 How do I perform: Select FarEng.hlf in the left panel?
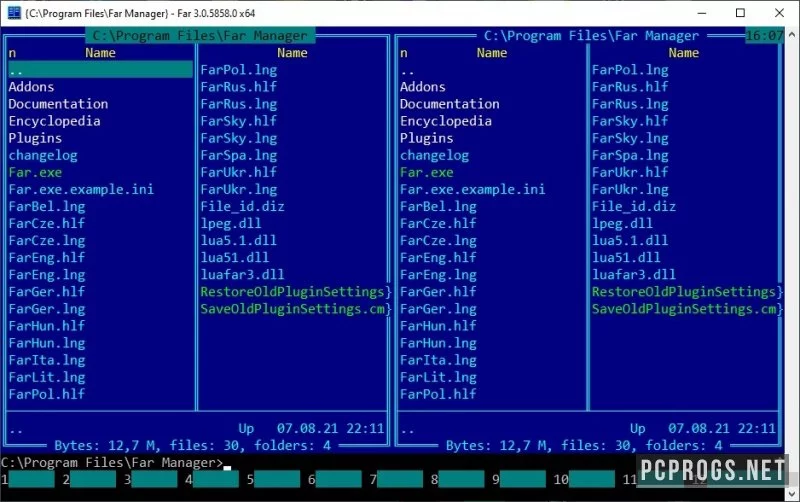(x=47, y=258)
